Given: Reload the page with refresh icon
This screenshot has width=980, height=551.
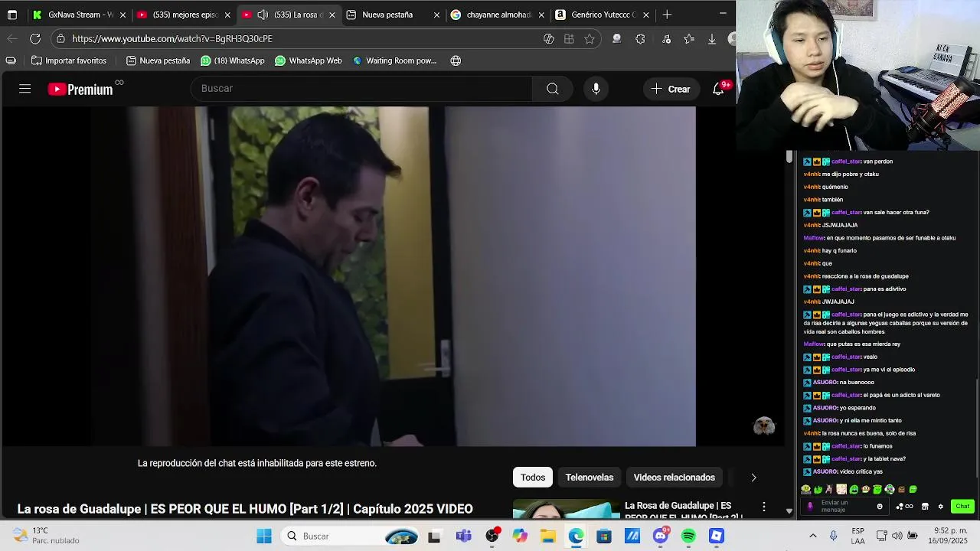Looking at the screenshot, I should pos(35,38).
